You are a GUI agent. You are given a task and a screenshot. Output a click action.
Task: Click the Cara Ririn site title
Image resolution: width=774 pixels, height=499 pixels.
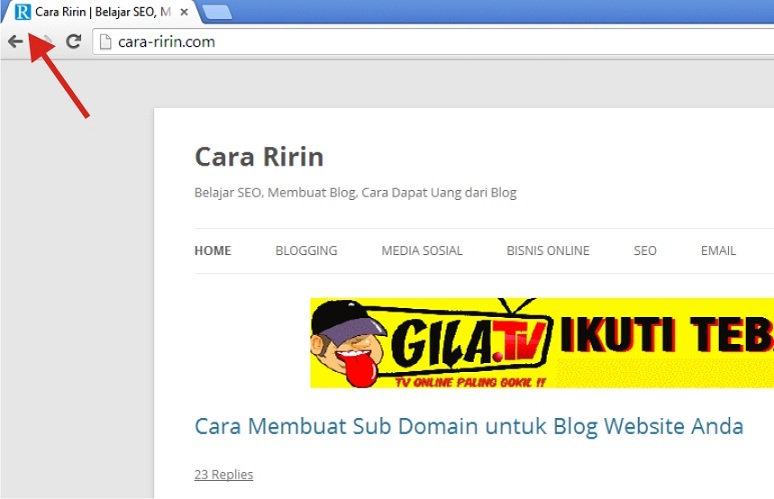tap(259, 157)
